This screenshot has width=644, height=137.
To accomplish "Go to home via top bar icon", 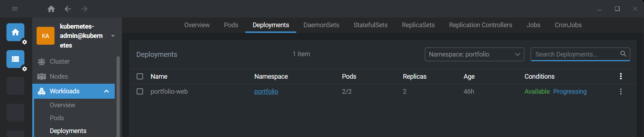I will [x=51, y=9].
